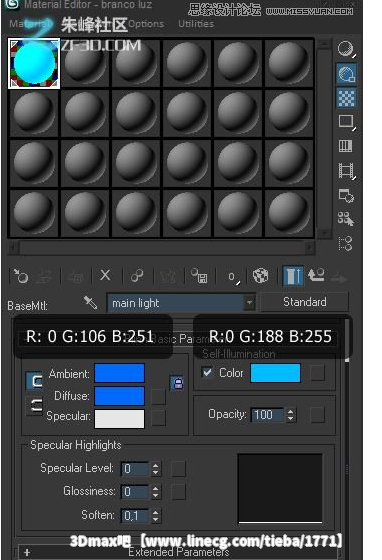This screenshot has width=382, height=560.
Task: Click the Make Preview filmstrip icon
Action: tap(346, 170)
